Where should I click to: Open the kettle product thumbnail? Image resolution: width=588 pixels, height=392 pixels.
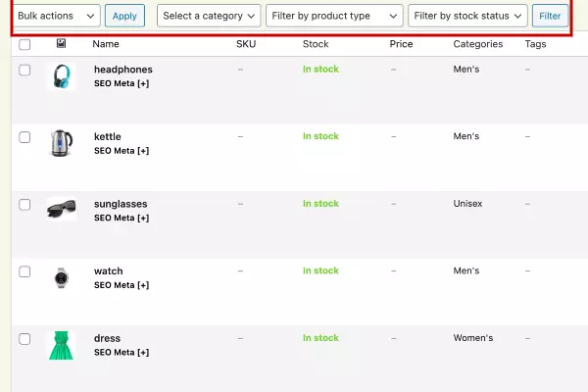(x=61, y=143)
